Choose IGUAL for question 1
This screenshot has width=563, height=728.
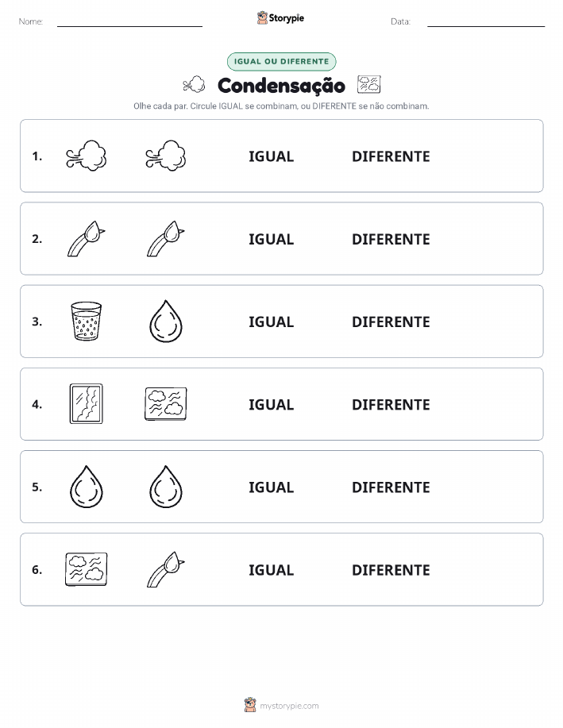[272, 156]
